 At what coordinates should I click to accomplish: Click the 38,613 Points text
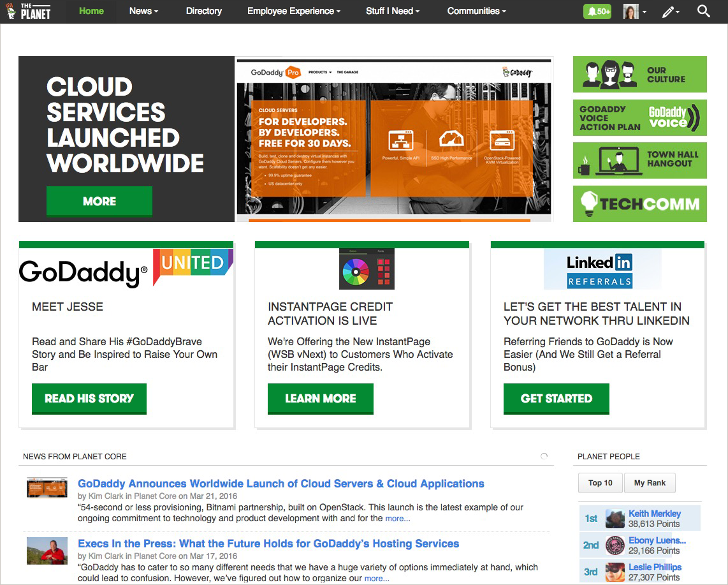pyautogui.click(x=654, y=524)
